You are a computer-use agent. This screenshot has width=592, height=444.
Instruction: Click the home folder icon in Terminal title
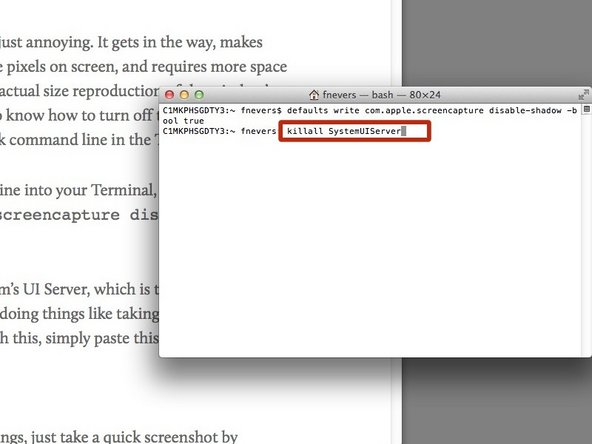(314, 95)
